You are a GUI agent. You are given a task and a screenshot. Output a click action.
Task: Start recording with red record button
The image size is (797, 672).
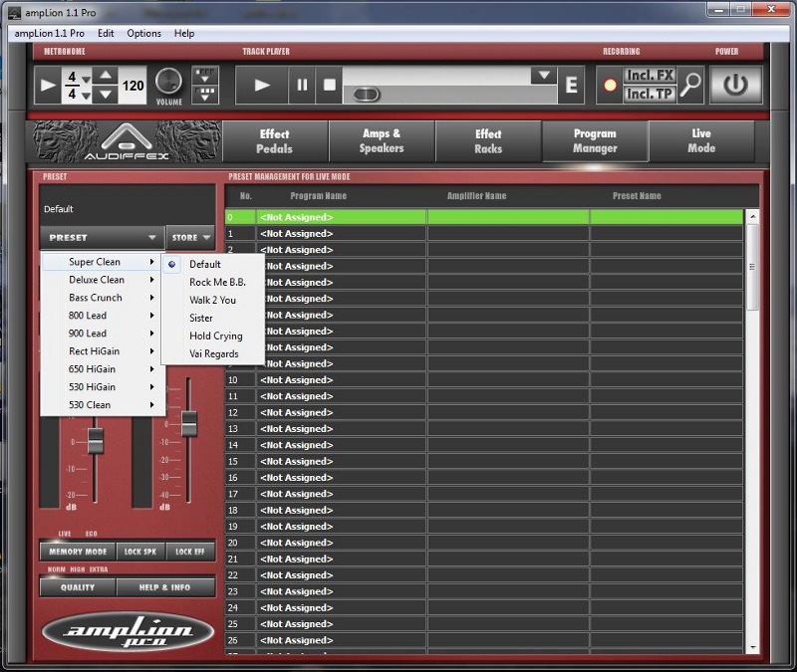pyautogui.click(x=610, y=85)
